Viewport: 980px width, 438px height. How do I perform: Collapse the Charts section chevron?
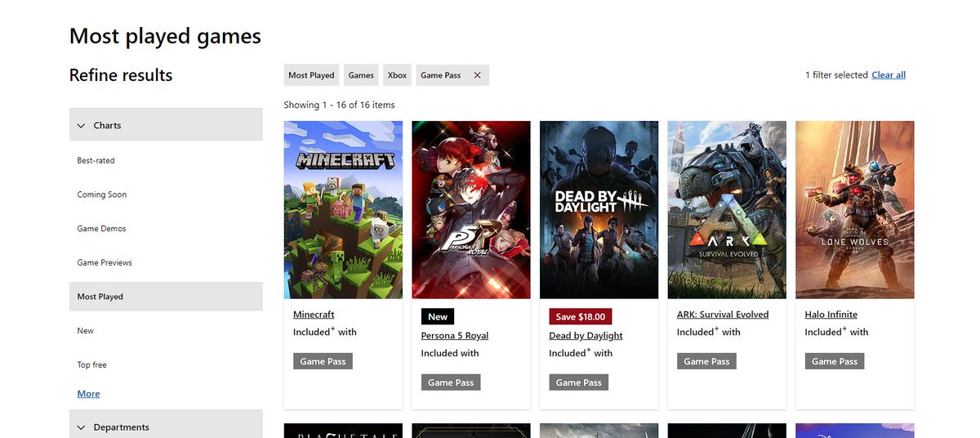tap(81, 126)
